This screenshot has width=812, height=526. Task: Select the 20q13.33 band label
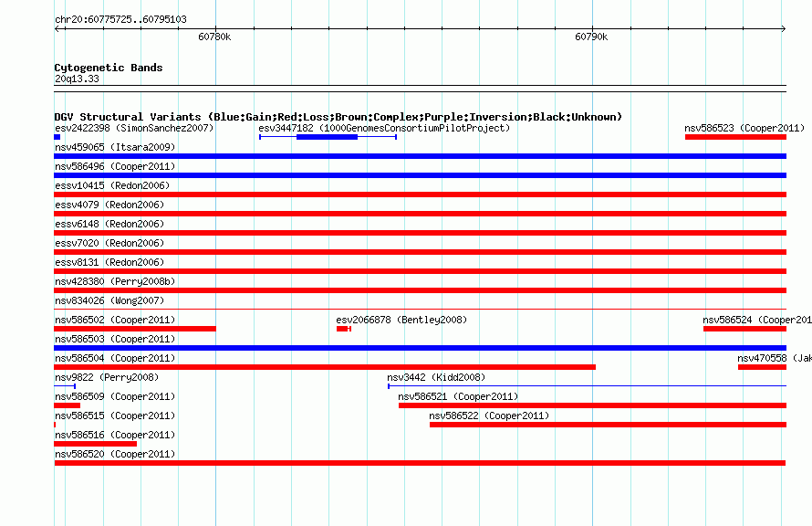[77, 79]
